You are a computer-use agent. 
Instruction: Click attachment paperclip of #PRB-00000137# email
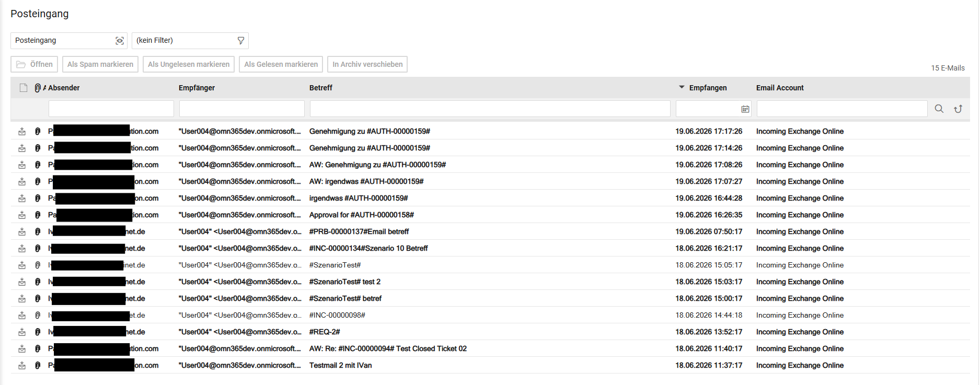[38, 231]
